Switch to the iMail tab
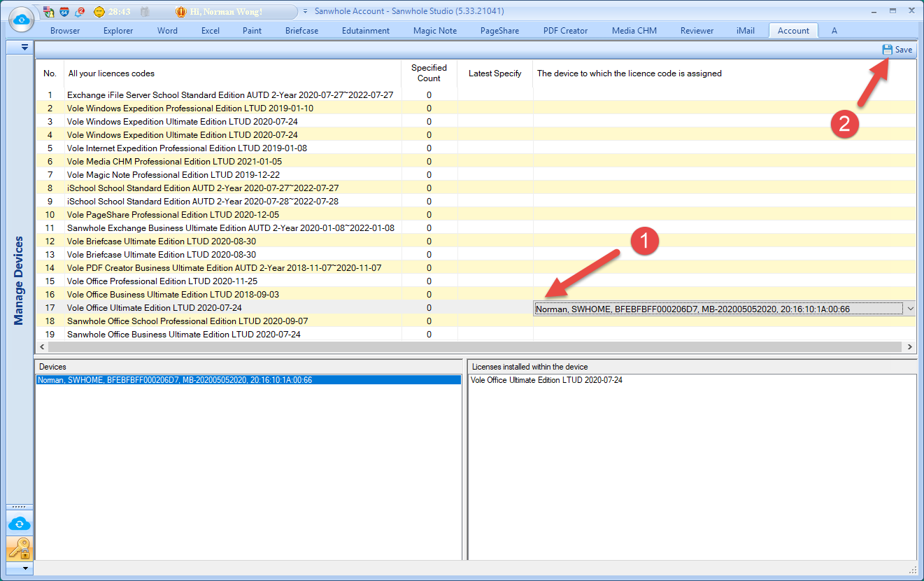The height and width of the screenshot is (581, 924). click(x=746, y=31)
